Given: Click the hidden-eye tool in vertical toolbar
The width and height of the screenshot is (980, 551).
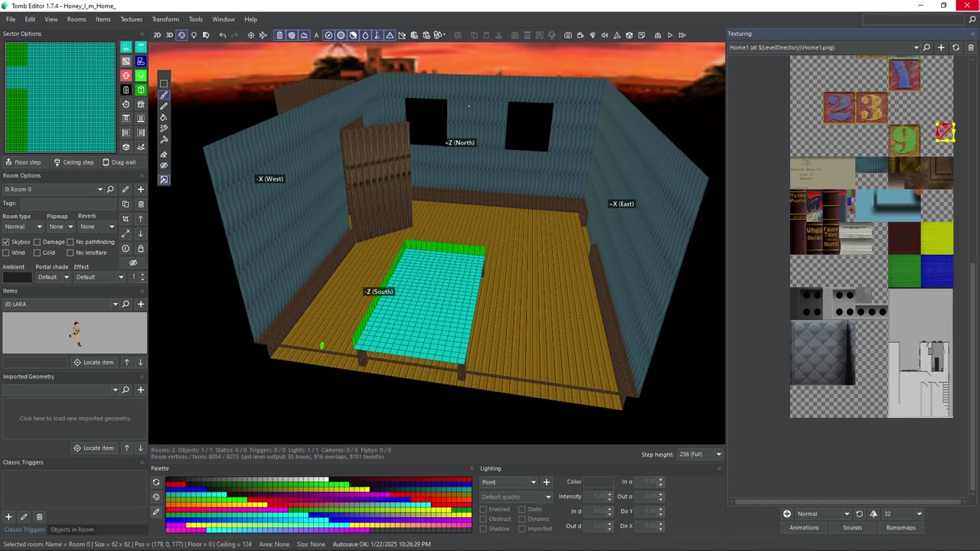Looking at the screenshot, I should (x=164, y=166).
